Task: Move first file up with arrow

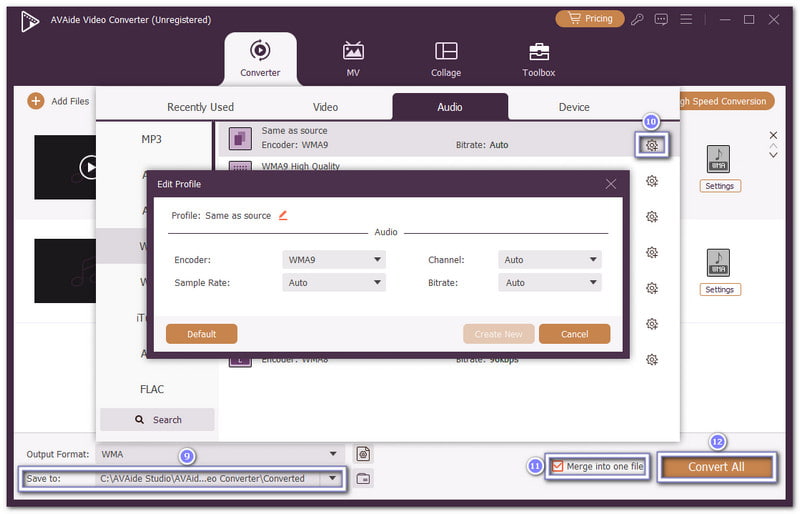Action: 773,146
